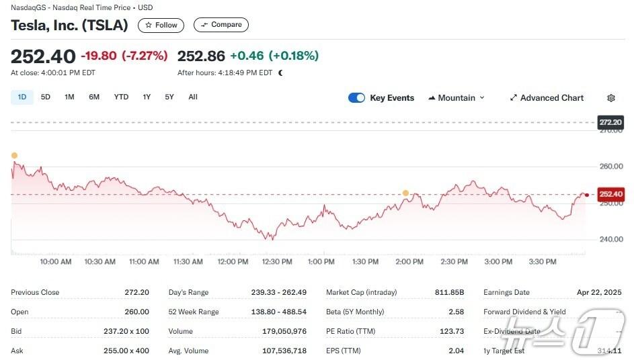634x364 pixels.
Task: Click the after-hours moon icon
Action: pos(280,73)
